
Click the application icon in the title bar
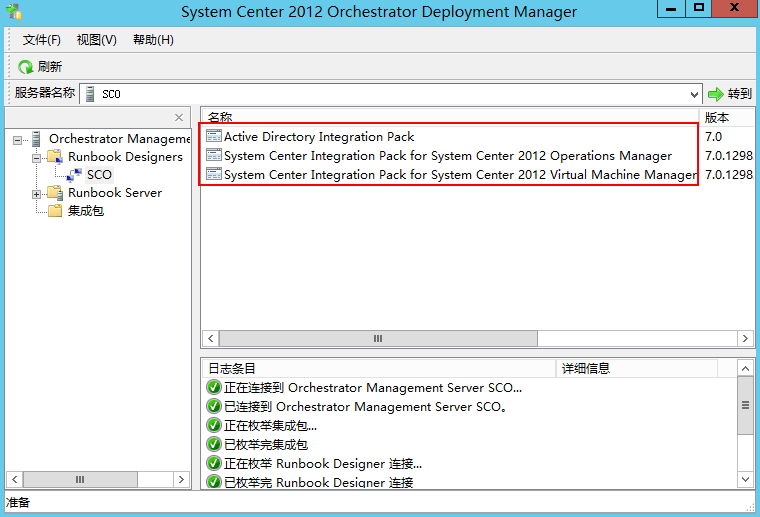[14, 11]
